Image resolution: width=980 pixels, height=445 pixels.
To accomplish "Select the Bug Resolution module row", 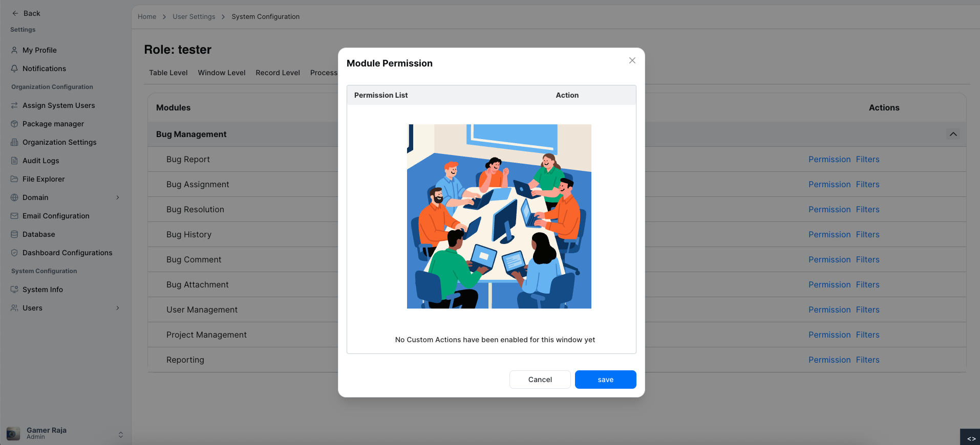I will click(557, 210).
